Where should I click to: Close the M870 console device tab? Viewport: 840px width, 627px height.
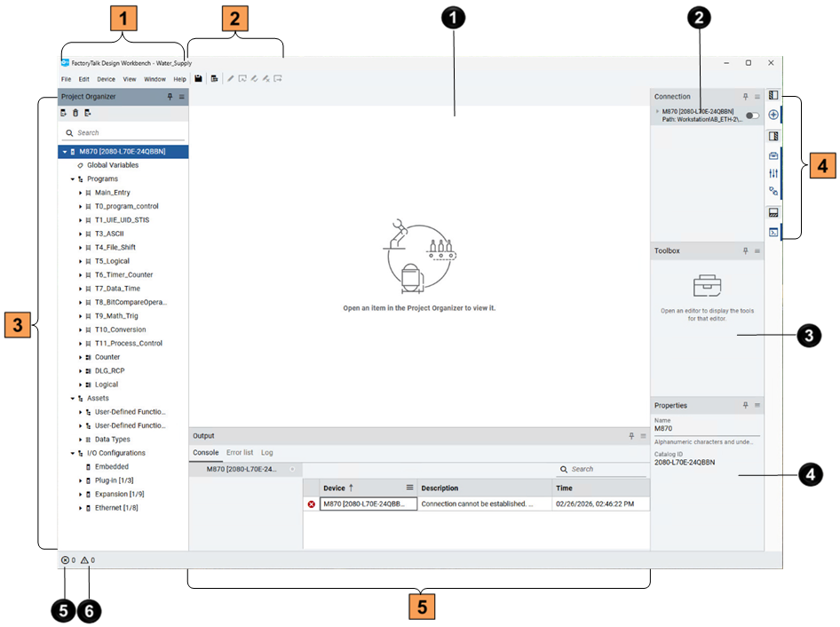click(x=292, y=470)
